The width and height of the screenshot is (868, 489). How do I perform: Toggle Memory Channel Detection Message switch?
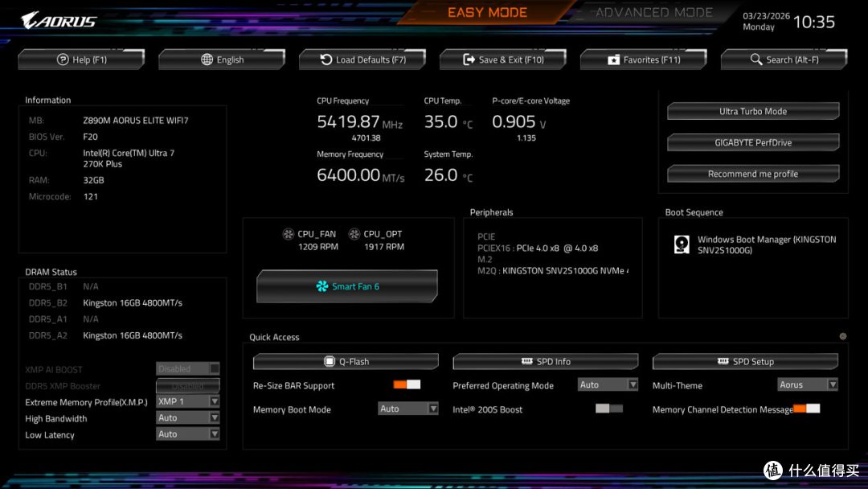[x=807, y=408]
